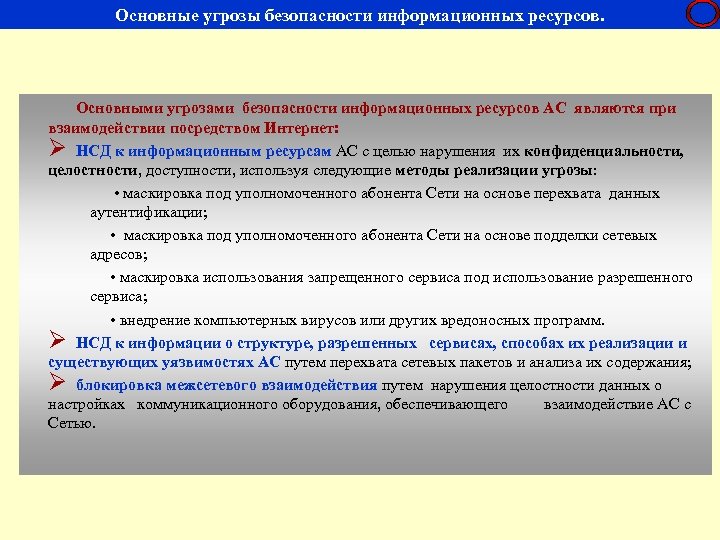Image resolution: width=720 pixels, height=540 pixels.
Task: Click the arrow bullet before "НСД к информации о структуре"
Action: (58, 340)
